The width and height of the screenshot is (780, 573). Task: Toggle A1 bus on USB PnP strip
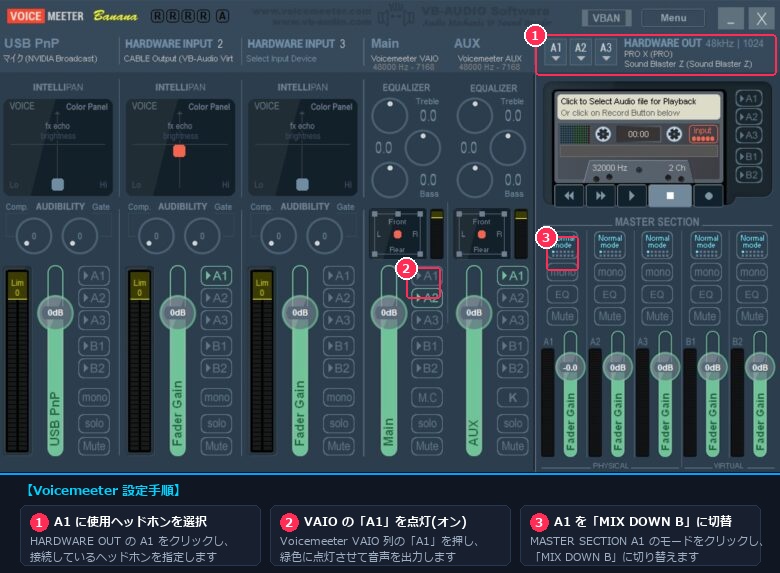point(94,276)
